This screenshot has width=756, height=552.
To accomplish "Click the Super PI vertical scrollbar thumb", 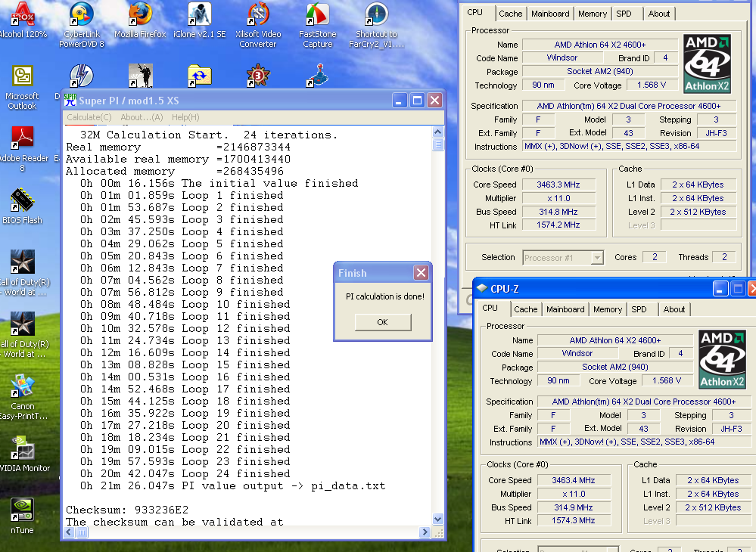I will 438,144.
